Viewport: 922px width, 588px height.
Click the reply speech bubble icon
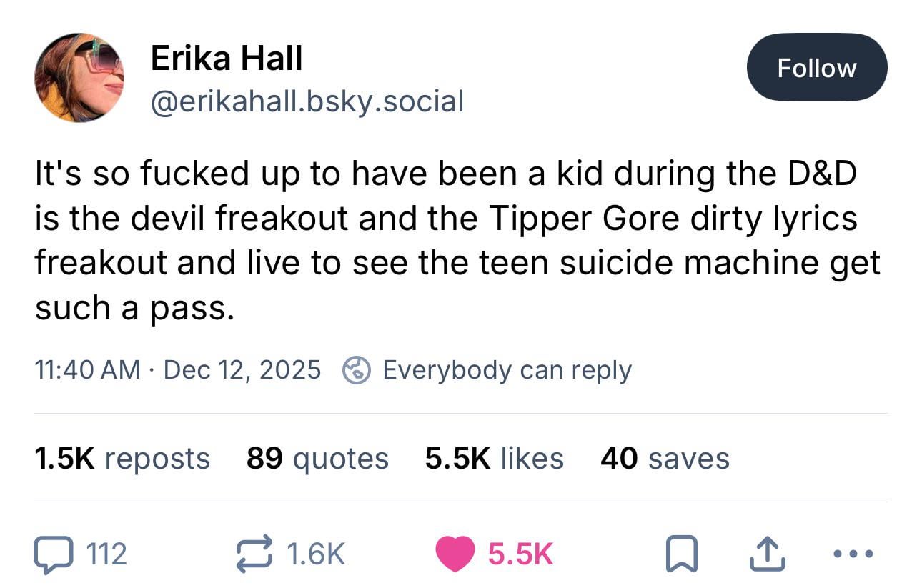click(54, 554)
